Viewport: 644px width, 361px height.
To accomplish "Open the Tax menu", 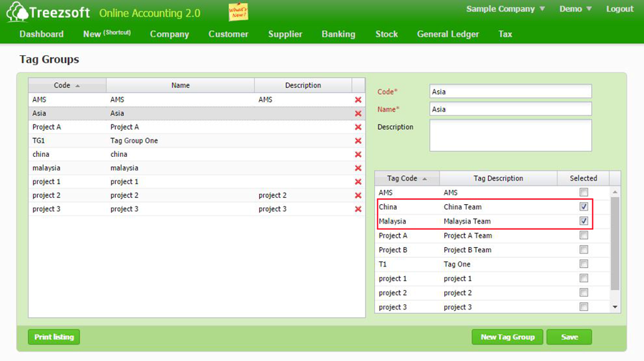I will click(x=505, y=34).
